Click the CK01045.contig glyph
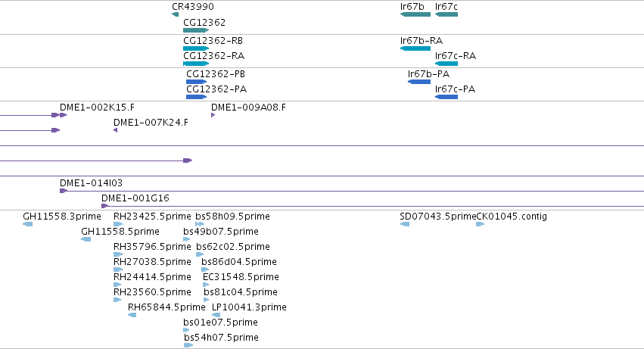This screenshot has width=644, height=349. click(480, 224)
